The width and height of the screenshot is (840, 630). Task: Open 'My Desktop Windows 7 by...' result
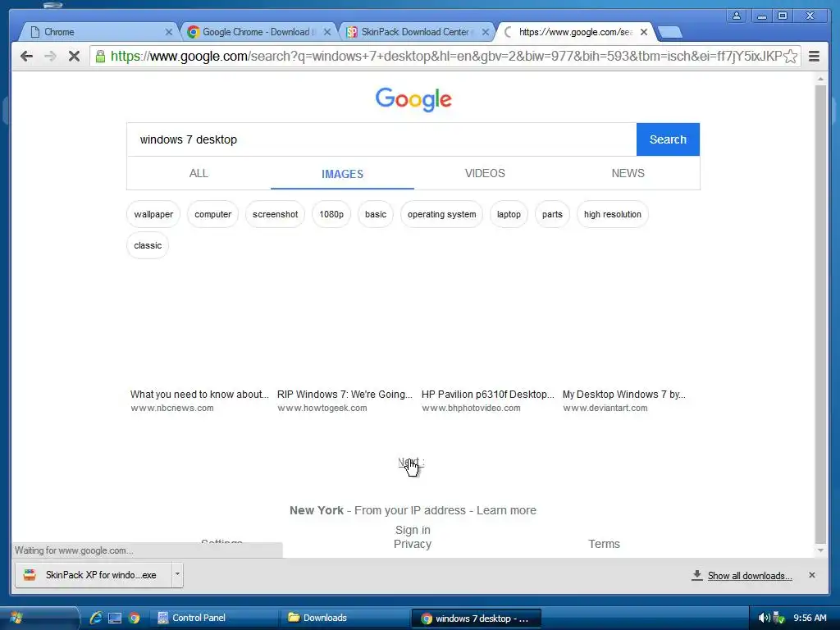[623, 395]
